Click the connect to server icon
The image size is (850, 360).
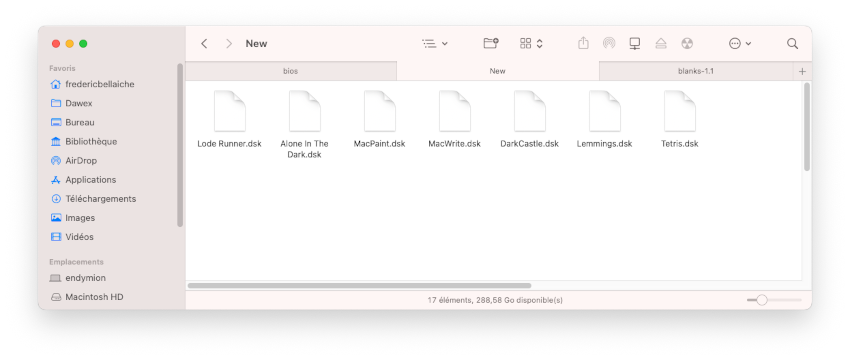coord(635,44)
